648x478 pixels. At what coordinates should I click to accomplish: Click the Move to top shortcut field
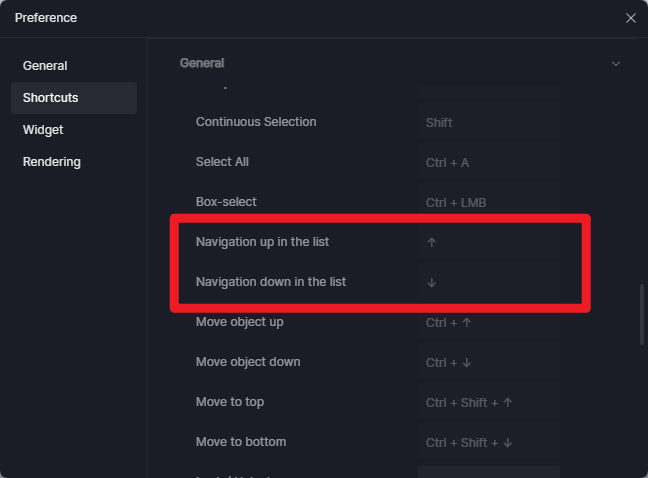(x=488, y=402)
